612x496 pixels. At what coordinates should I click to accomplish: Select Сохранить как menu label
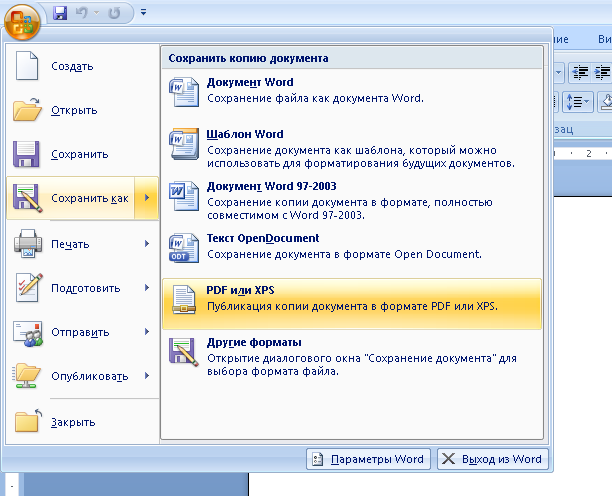pyautogui.click(x=90, y=198)
